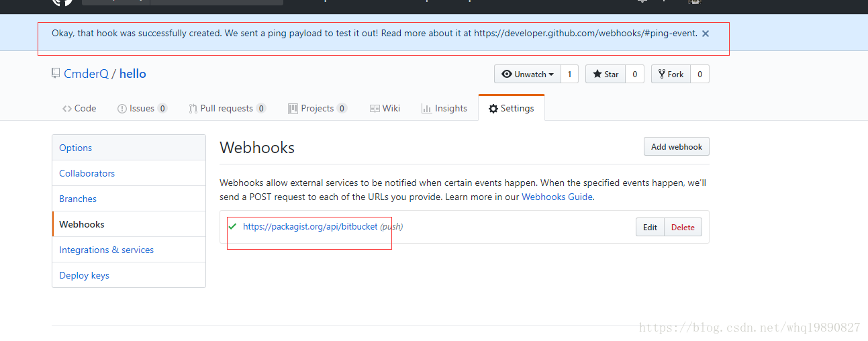Star the hello repository
Screen dimensions: 868x341
(606, 74)
